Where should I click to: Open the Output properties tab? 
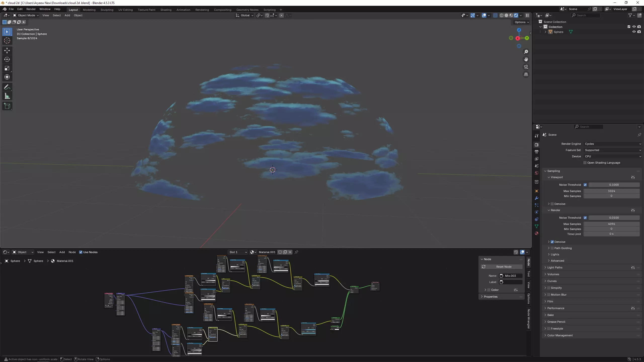(x=537, y=152)
